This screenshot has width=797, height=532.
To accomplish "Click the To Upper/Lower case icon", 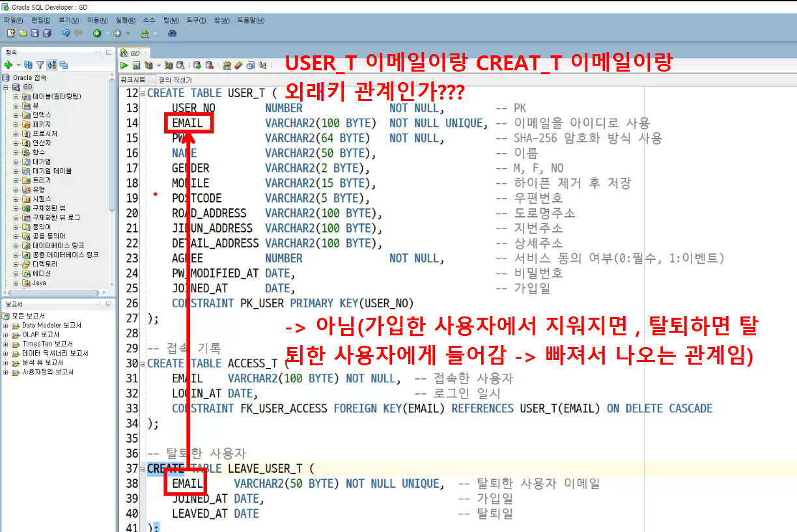I will point(262,65).
